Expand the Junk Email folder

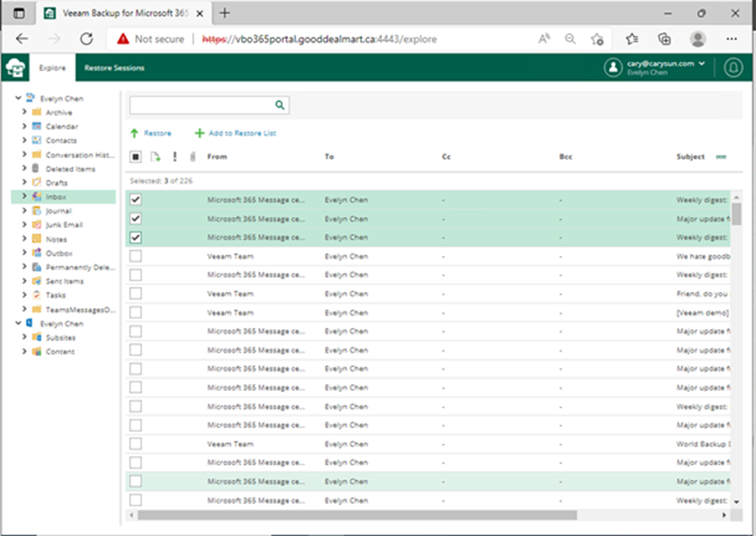click(x=24, y=224)
